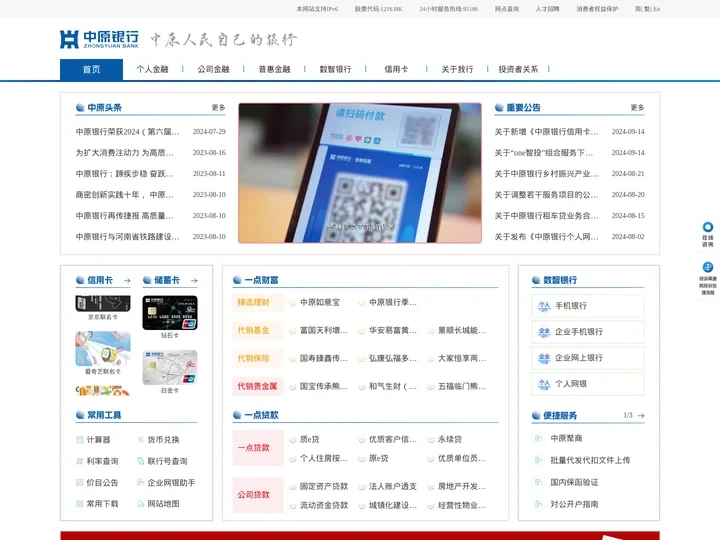Click the bullet icon before 质e贷
The width and height of the screenshot is (720, 540).
point(293,440)
